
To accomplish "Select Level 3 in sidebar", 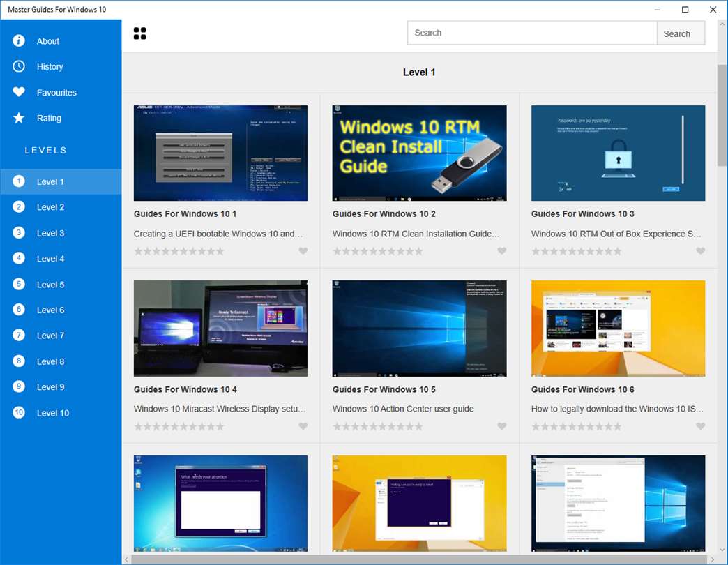I will pyautogui.click(x=61, y=233).
